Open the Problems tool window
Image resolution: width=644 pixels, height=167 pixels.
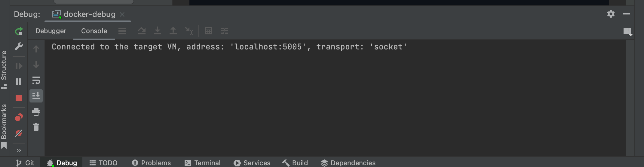click(151, 163)
